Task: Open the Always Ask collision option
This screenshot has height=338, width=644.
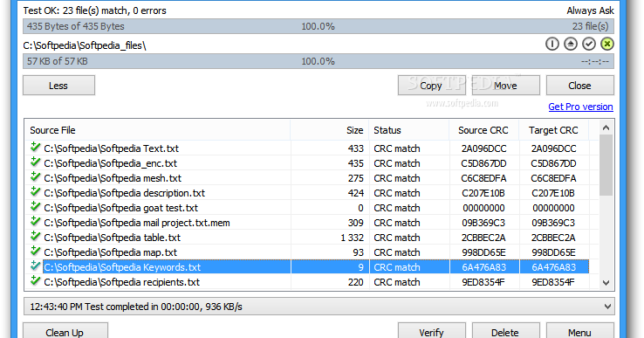Action: (x=590, y=10)
